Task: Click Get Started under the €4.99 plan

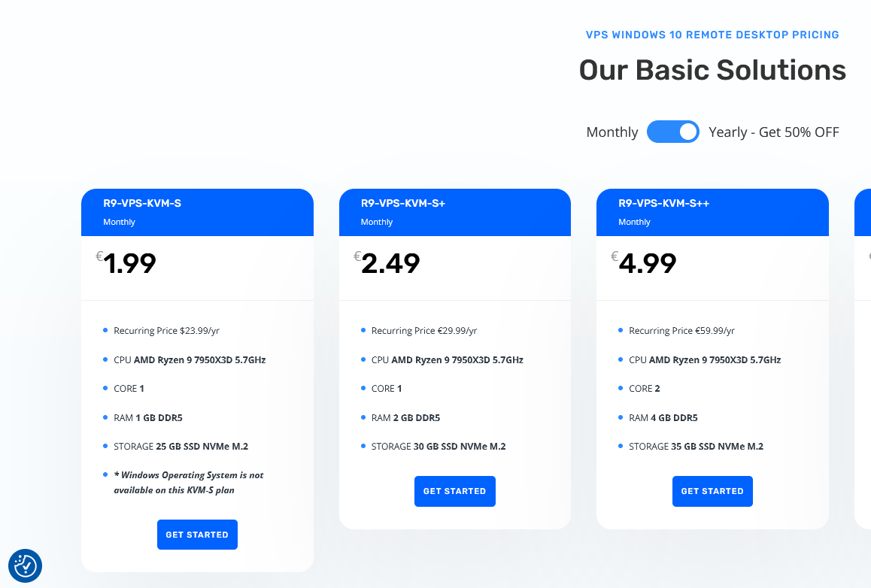Action: click(x=712, y=491)
